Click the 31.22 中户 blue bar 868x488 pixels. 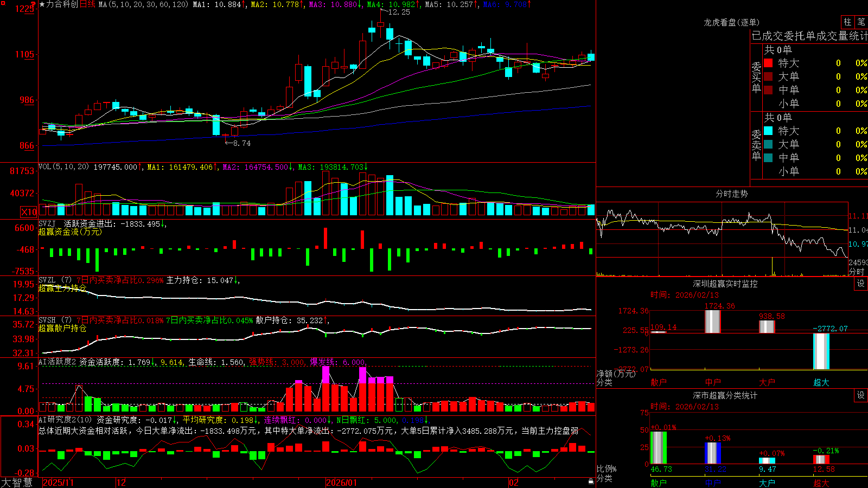click(x=713, y=453)
